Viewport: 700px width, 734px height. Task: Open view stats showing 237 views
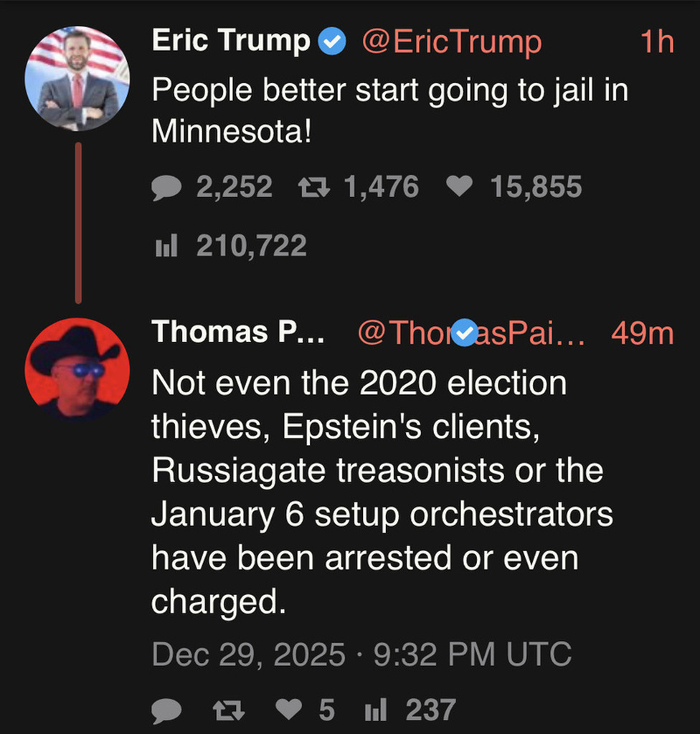(x=376, y=710)
